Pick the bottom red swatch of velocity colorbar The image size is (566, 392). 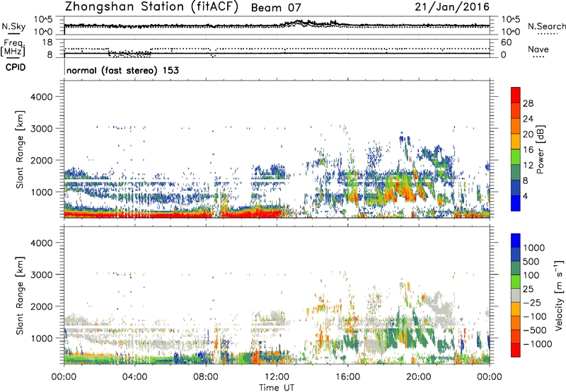coord(516,350)
